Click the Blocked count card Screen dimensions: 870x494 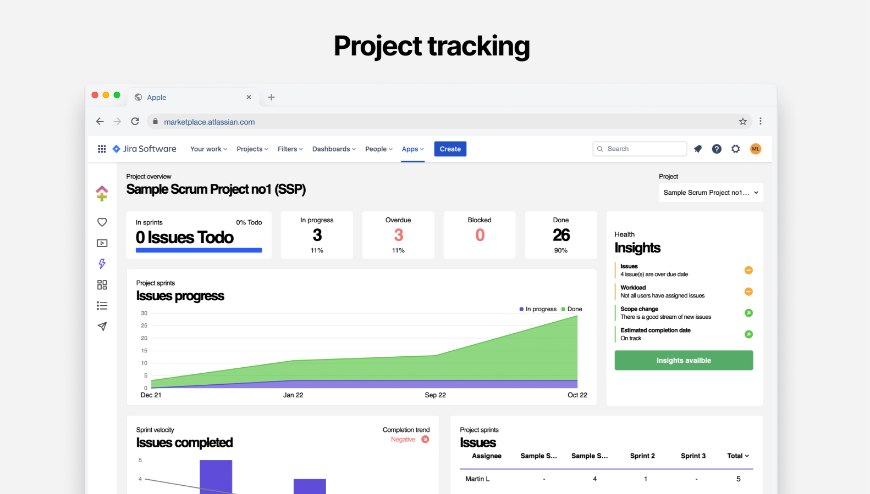(479, 235)
